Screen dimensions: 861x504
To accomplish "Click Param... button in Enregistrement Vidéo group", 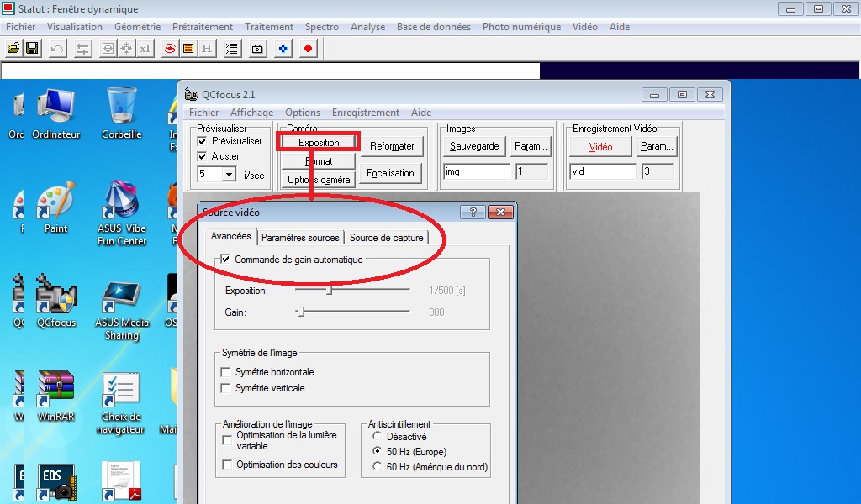I will click(657, 146).
